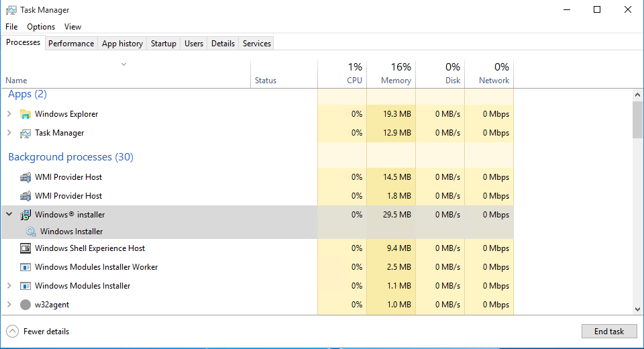644x349 pixels.
Task: Click the Windows Explorer folder icon
Action: tap(25, 114)
